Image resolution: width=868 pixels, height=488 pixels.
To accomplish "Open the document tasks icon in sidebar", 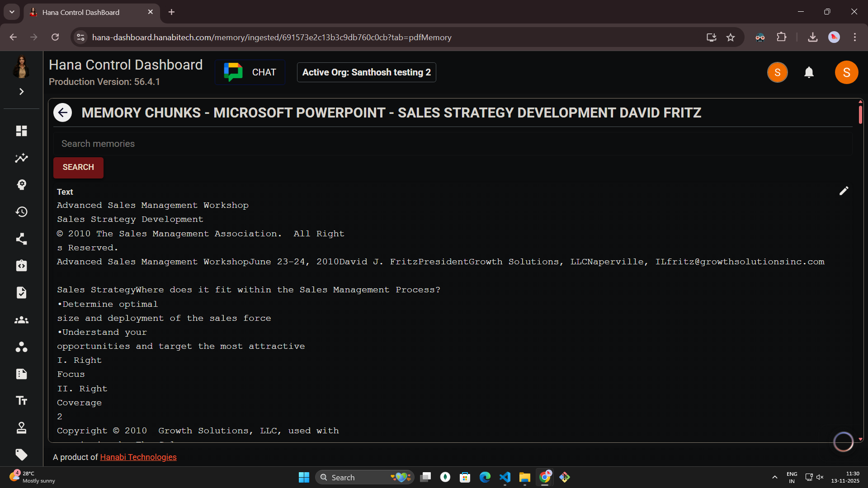I will click(21, 292).
